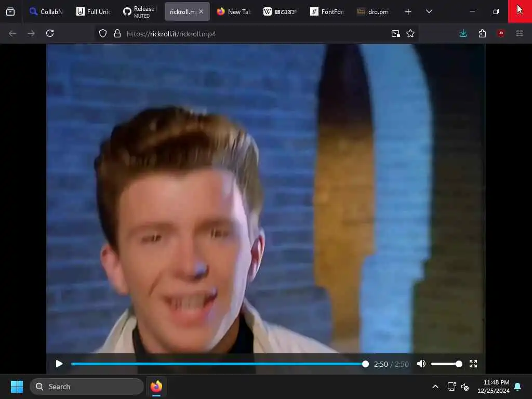Switch to the New Tab tab
This screenshot has height=399, width=532.
(x=233, y=12)
